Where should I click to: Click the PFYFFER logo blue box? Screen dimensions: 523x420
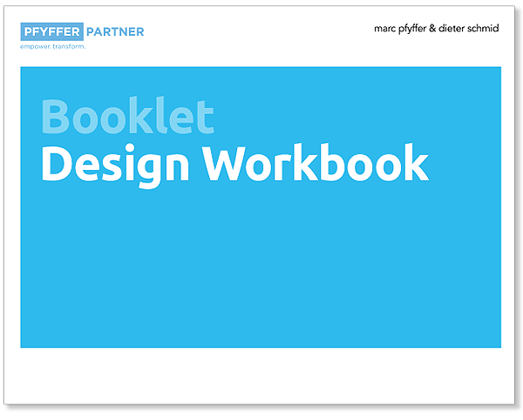point(52,32)
